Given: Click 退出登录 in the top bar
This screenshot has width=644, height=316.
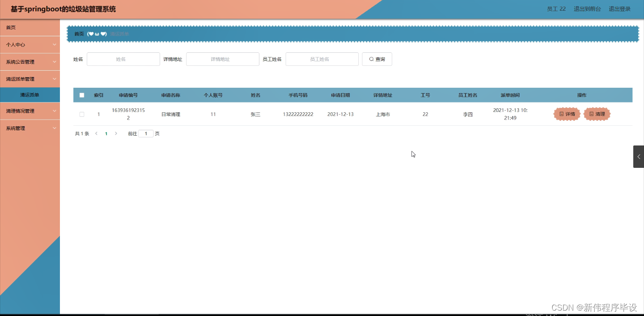Looking at the screenshot, I should point(619,8).
